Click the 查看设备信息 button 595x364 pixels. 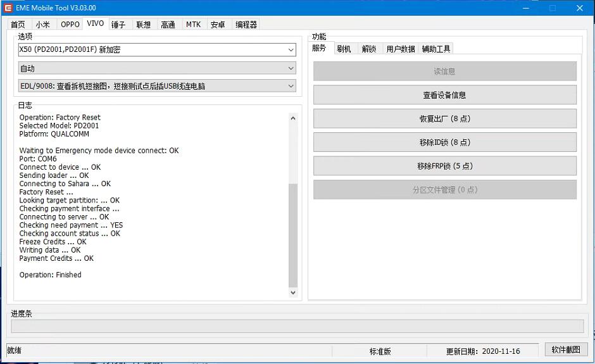coord(445,95)
